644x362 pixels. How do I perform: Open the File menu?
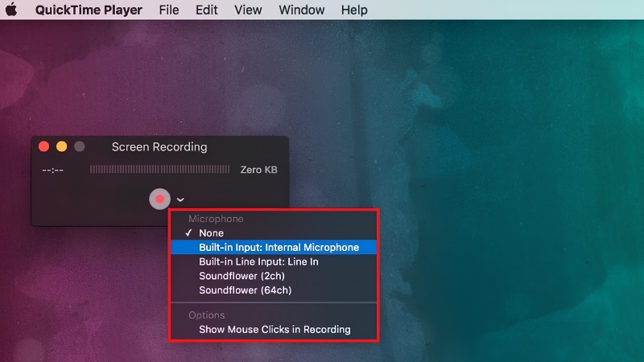(169, 10)
